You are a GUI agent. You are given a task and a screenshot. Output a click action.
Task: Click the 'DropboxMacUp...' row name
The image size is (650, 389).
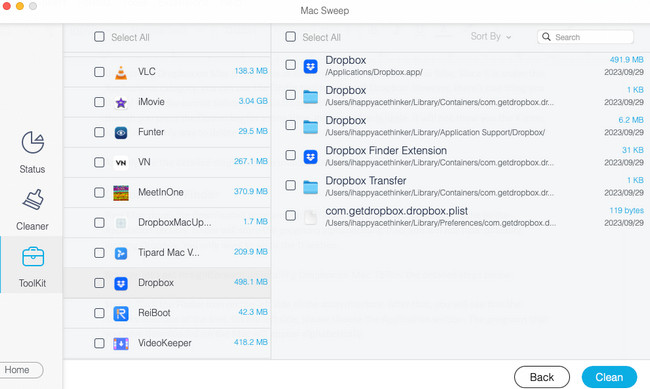pos(175,222)
